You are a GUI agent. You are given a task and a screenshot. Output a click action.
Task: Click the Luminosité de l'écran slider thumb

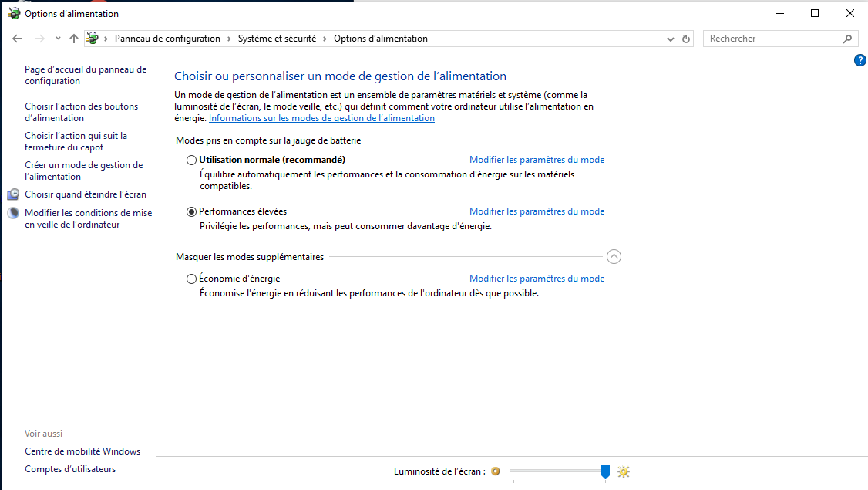[x=605, y=471]
